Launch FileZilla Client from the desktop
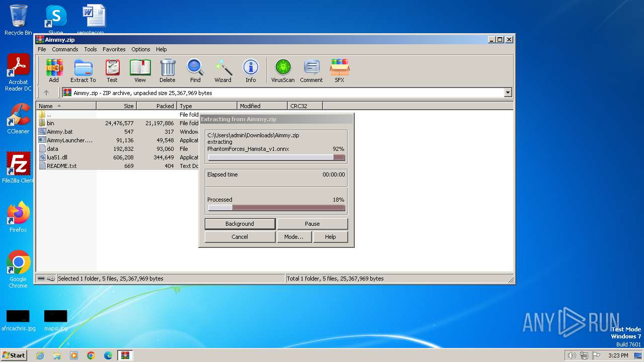 18,167
